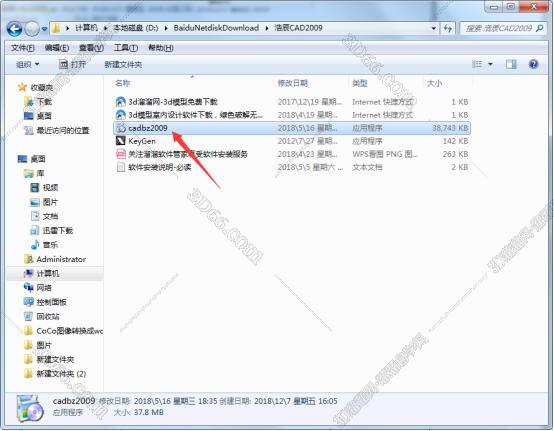Select the KeyGen file name
554x431 pixels.
pyautogui.click(x=142, y=141)
